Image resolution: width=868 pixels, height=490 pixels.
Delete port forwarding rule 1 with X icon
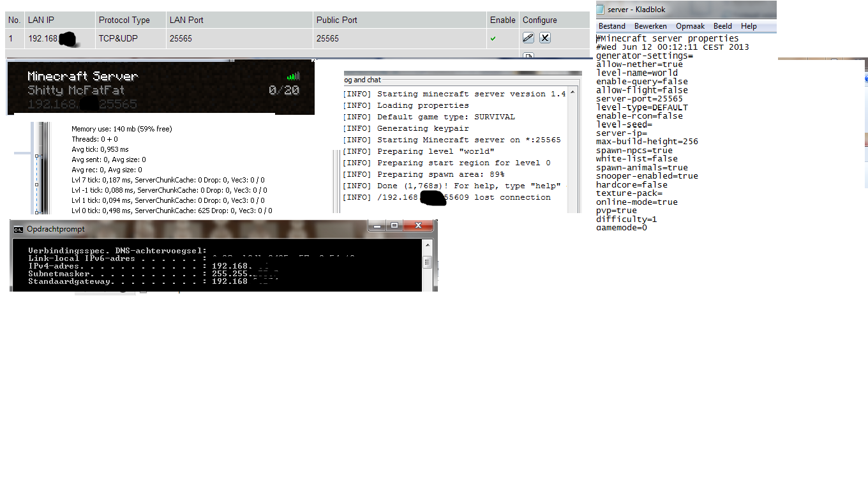tap(545, 38)
